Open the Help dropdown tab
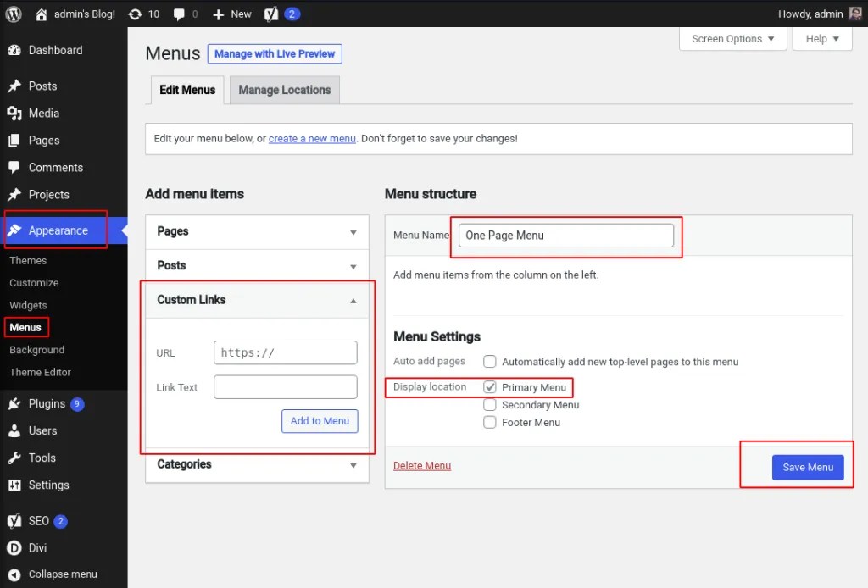 click(821, 38)
